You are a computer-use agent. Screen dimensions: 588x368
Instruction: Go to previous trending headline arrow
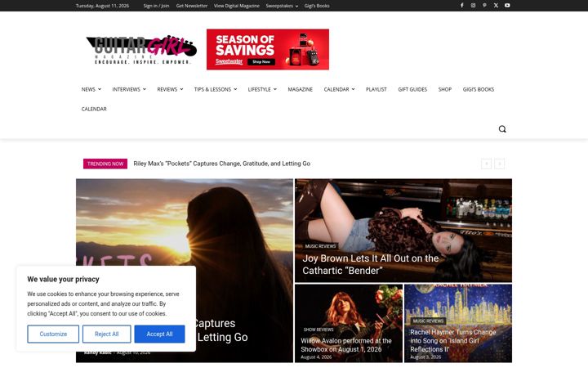click(487, 164)
